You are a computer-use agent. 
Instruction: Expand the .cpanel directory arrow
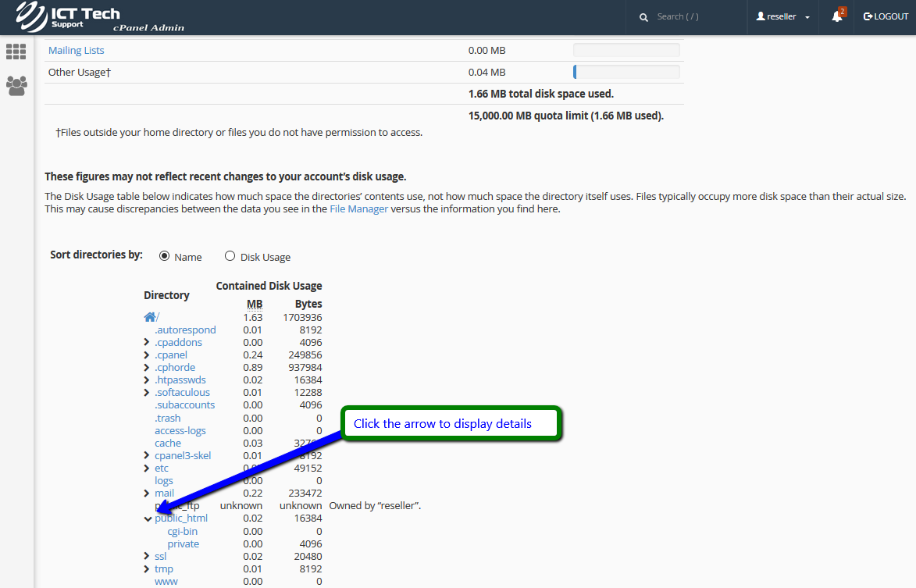click(x=147, y=355)
